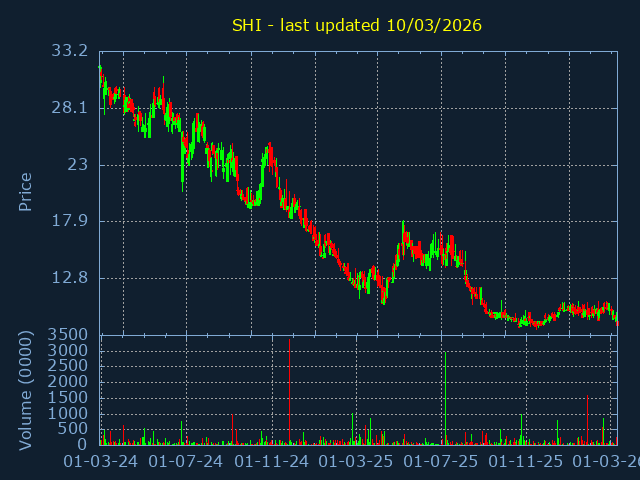This screenshot has width=640, height=480.
Task: Click the 1500 volume tick label
Action: (66, 398)
